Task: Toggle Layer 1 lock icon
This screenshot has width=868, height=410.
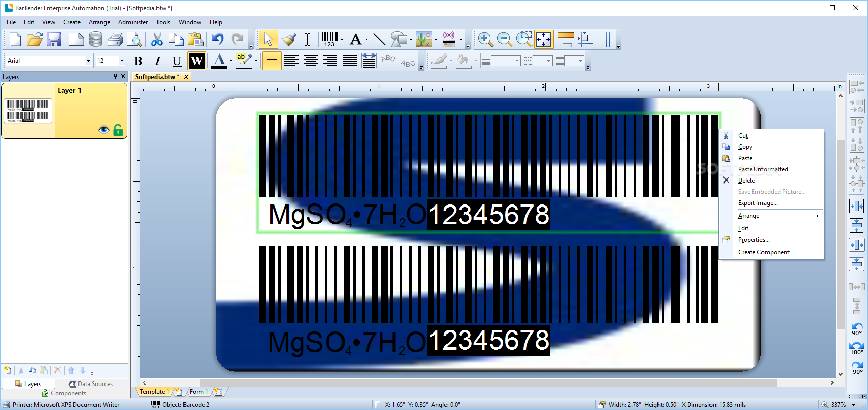Action: coord(118,130)
